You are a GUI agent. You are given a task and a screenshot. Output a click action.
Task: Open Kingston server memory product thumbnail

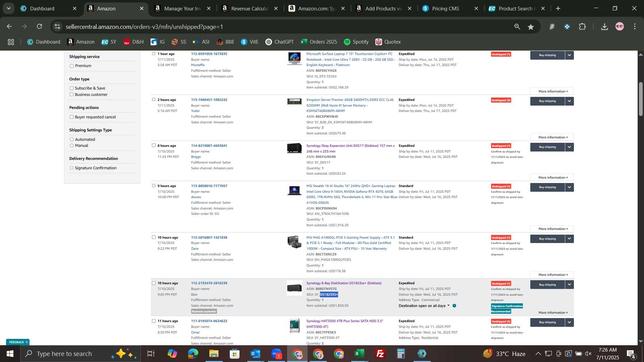click(x=294, y=102)
